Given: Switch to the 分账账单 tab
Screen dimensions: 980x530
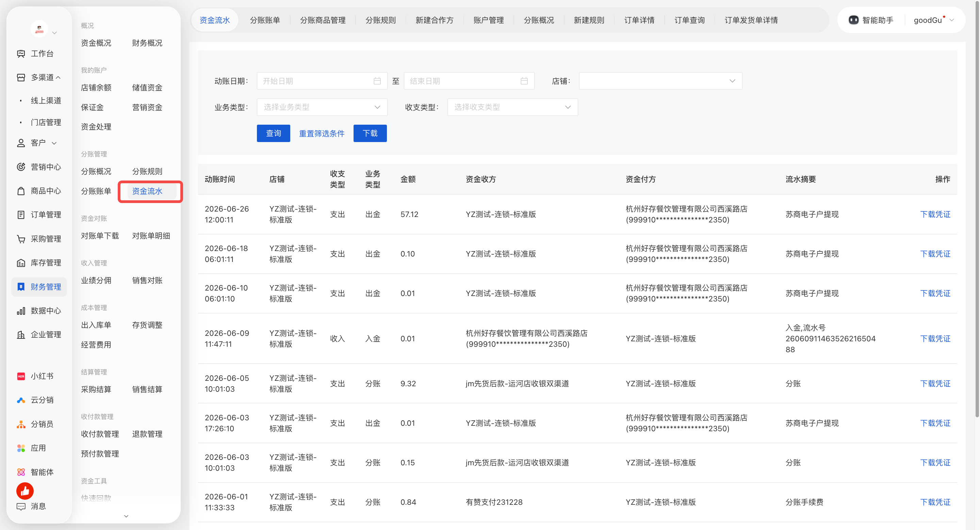Looking at the screenshot, I should pyautogui.click(x=265, y=20).
